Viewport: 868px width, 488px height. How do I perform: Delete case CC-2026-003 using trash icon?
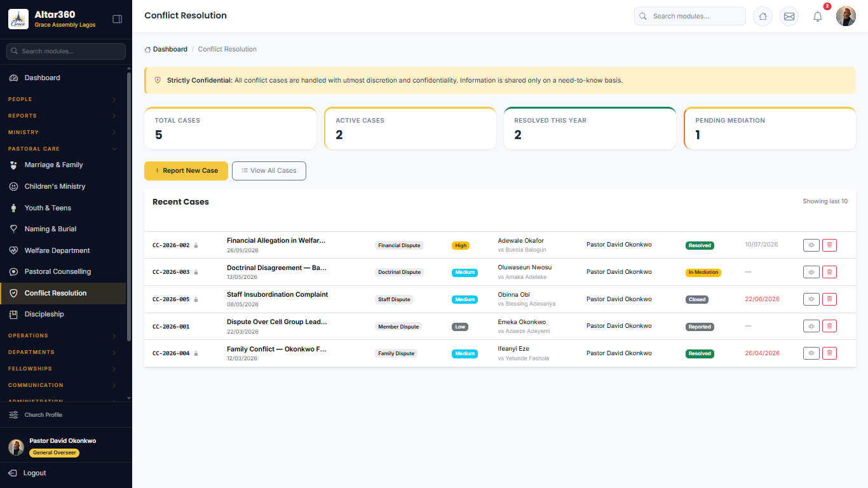click(x=829, y=272)
